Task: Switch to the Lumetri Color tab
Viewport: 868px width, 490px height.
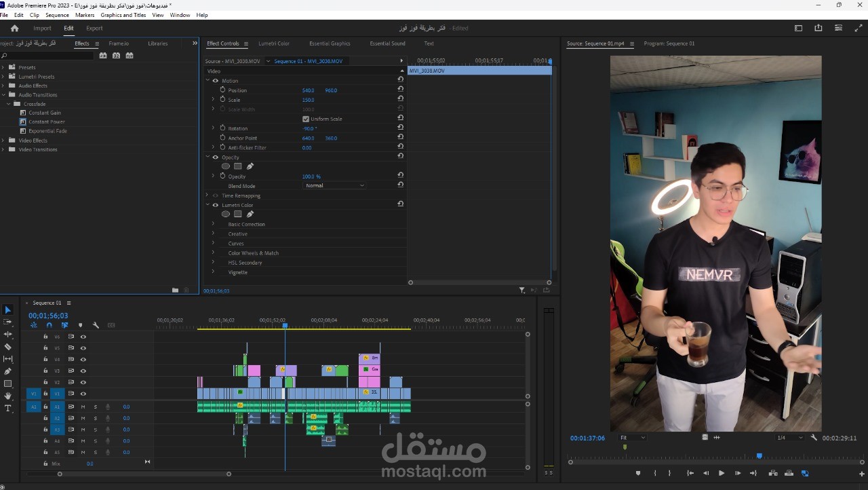Action: pos(274,43)
